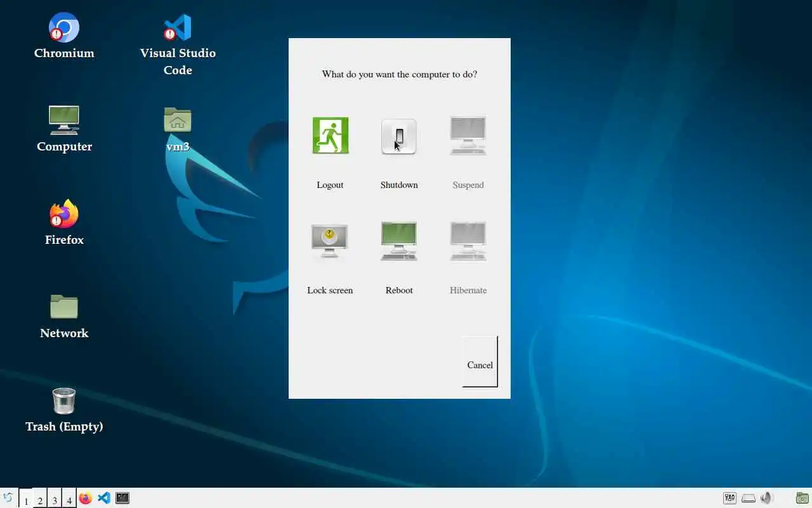This screenshot has width=812, height=508.
Task: Click the Suspend text label
Action: click(468, 185)
